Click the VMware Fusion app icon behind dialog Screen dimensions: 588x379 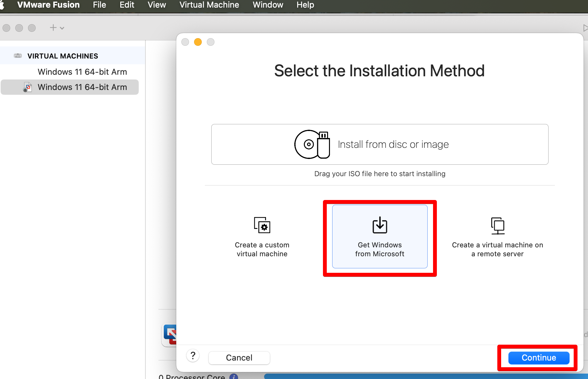coord(170,335)
